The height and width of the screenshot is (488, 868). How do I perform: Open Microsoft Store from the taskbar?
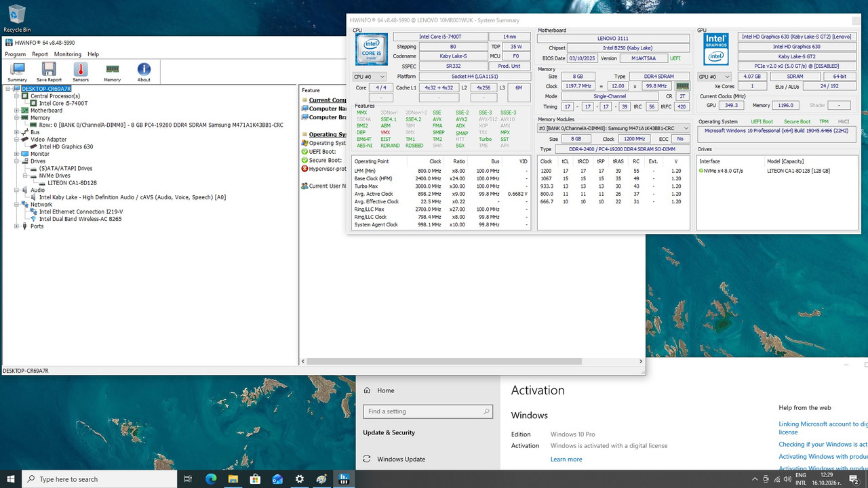tap(255, 479)
